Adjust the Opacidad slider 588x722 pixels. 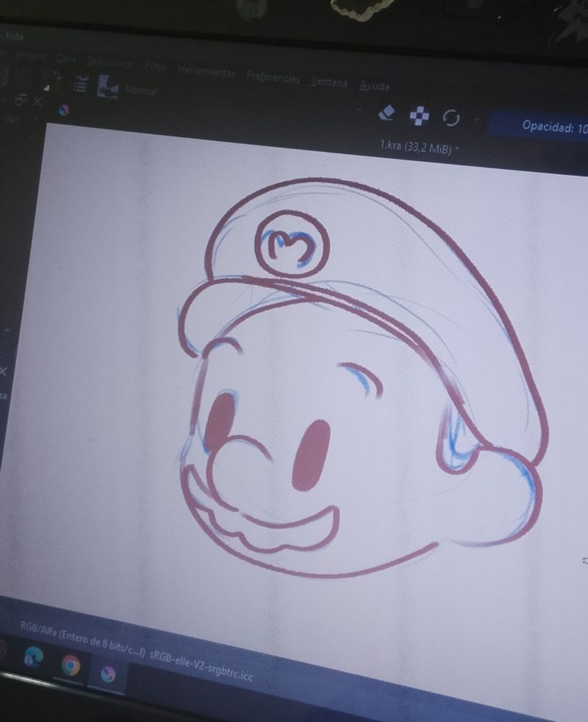click(538, 125)
